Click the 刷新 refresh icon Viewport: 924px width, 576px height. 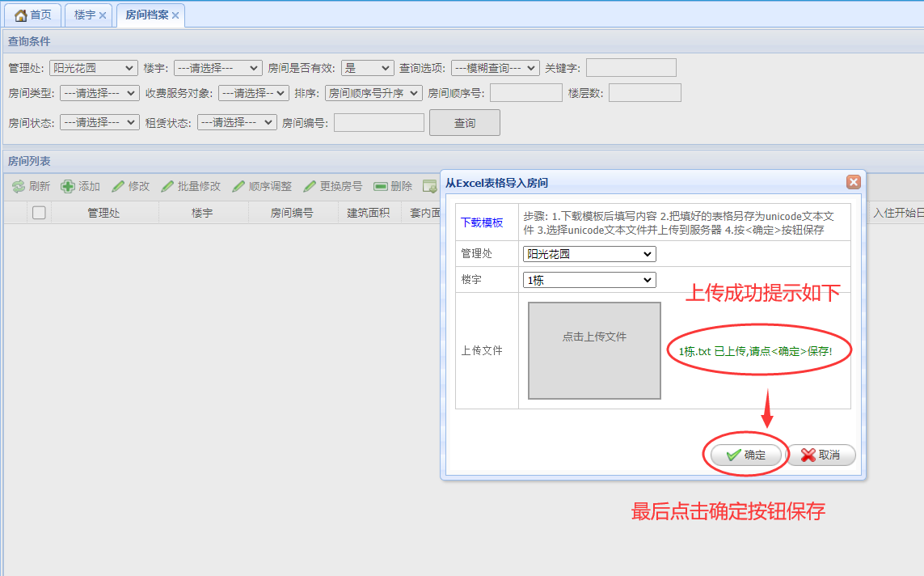click(19, 186)
